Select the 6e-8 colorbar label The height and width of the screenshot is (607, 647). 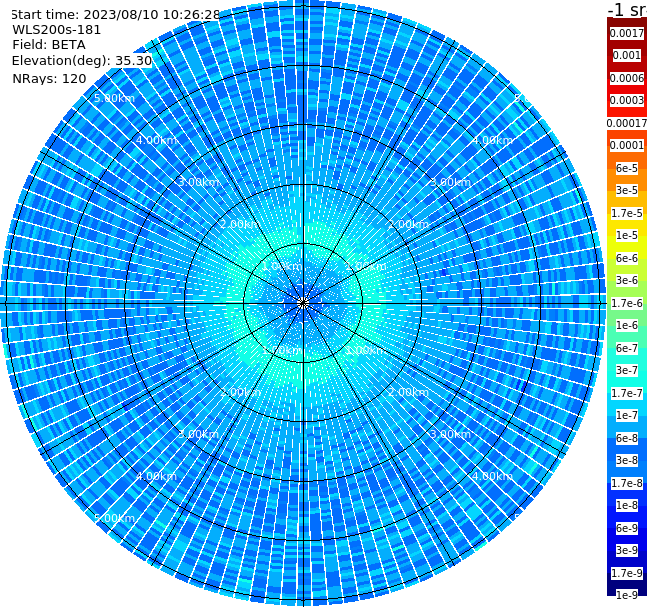(x=627, y=438)
